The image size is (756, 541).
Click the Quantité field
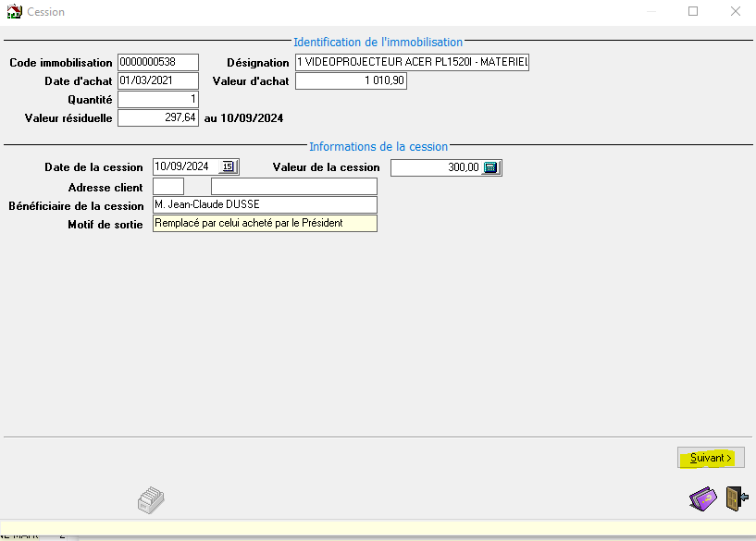[158, 99]
